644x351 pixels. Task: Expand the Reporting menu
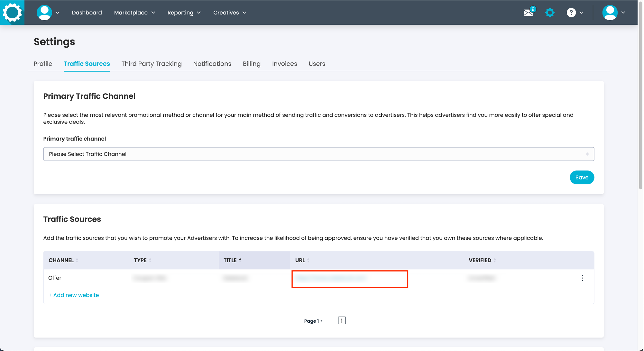coord(184,13)
